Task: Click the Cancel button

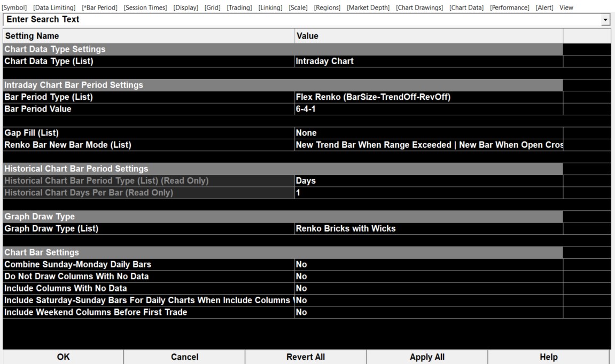Action: point(184,357)
